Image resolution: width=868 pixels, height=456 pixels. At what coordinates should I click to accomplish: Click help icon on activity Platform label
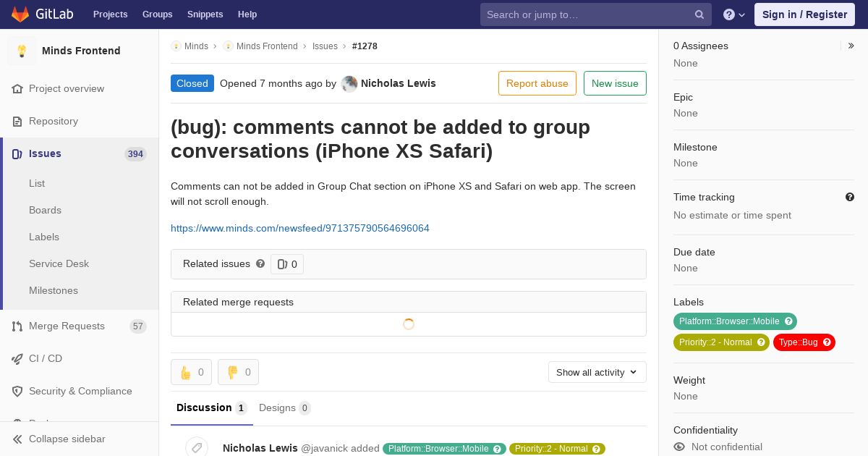point(498,449)
